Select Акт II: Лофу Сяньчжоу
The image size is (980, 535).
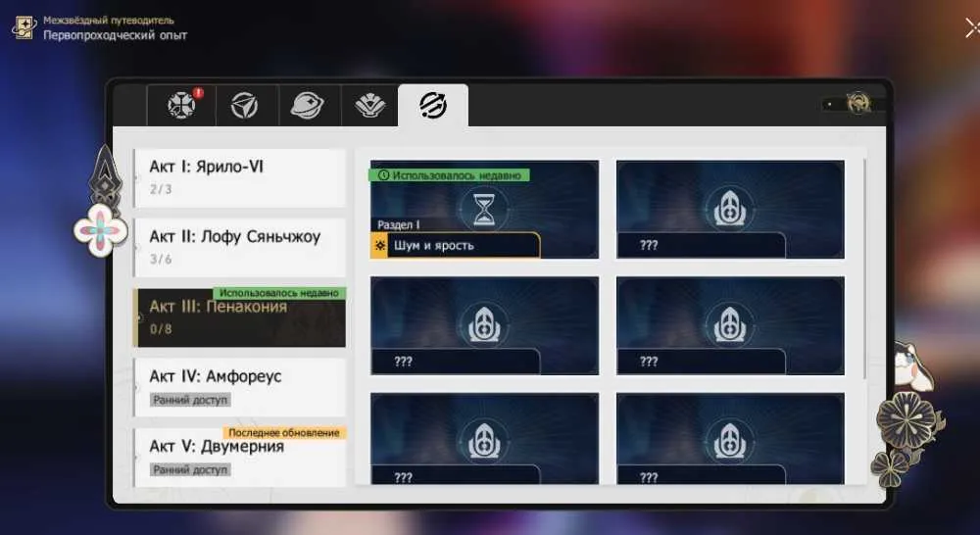[x=240, y=248]
